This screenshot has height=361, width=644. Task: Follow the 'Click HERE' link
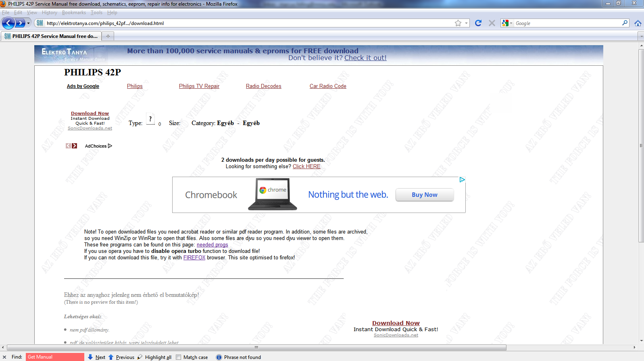coord(306,167)
